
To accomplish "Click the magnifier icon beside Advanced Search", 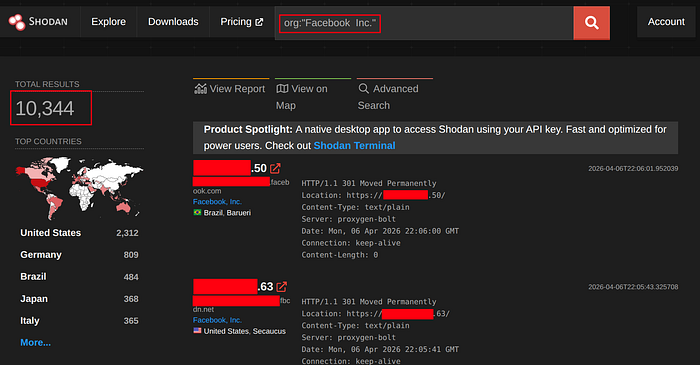I will tap(363, 88).
